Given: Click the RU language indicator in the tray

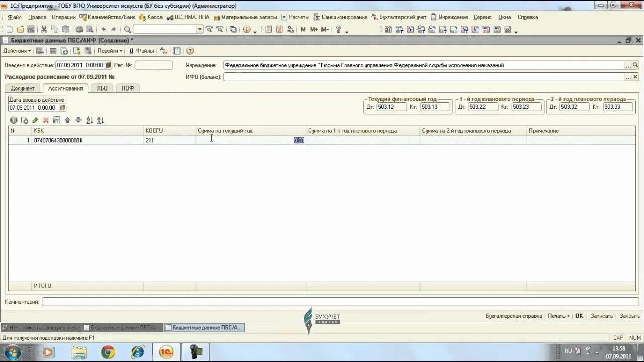Looking at the screenshot, I should 568,351.
